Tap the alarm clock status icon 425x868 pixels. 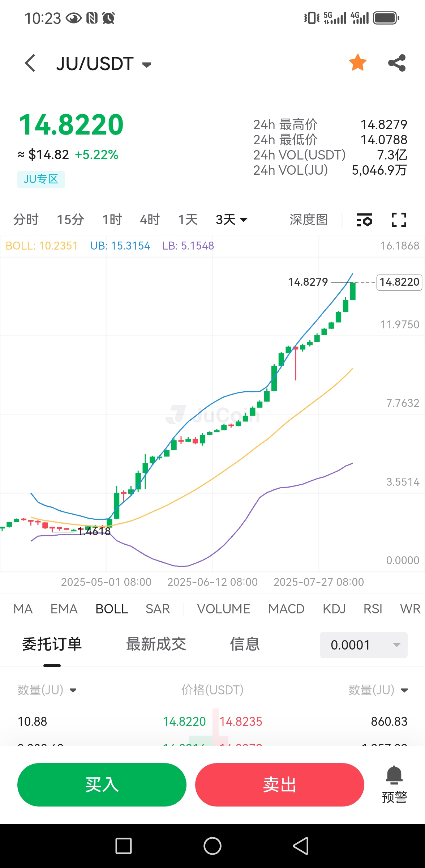tap(108, 18)
